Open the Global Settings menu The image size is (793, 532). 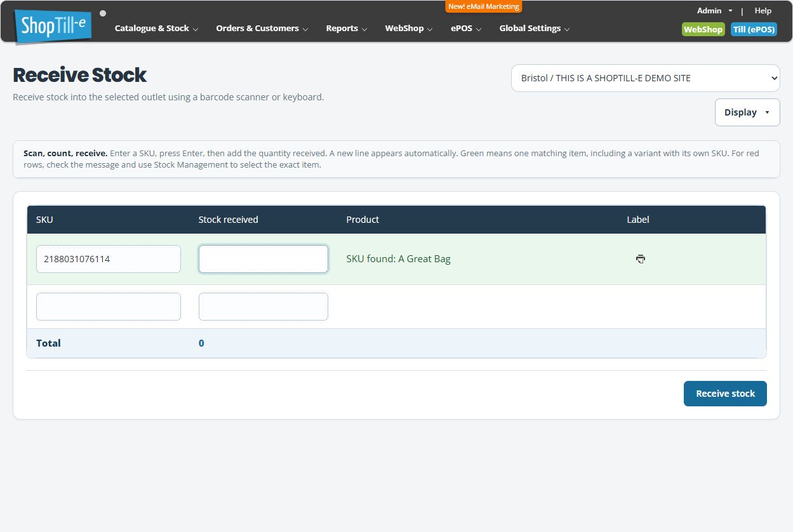[x=535, y=29]
